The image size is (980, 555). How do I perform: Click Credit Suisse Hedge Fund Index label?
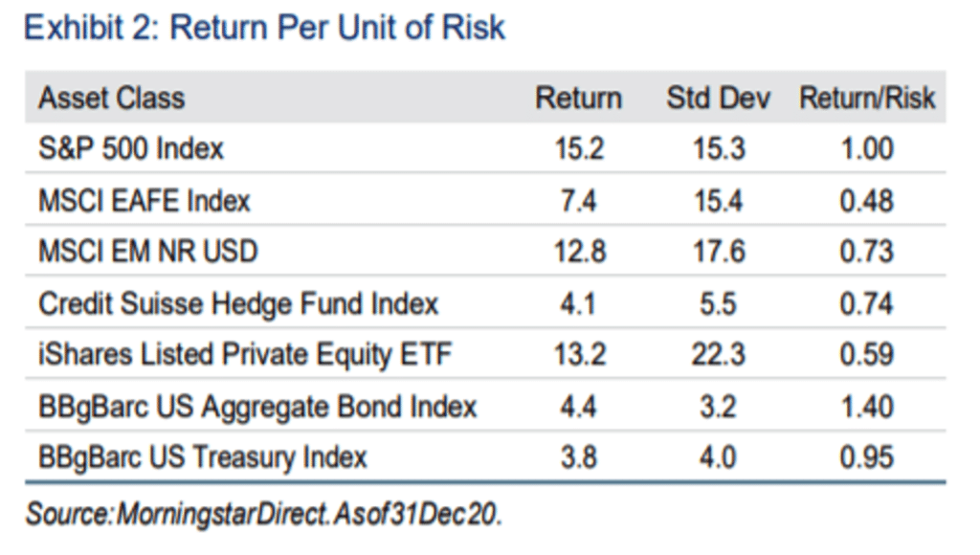(238, 303)
